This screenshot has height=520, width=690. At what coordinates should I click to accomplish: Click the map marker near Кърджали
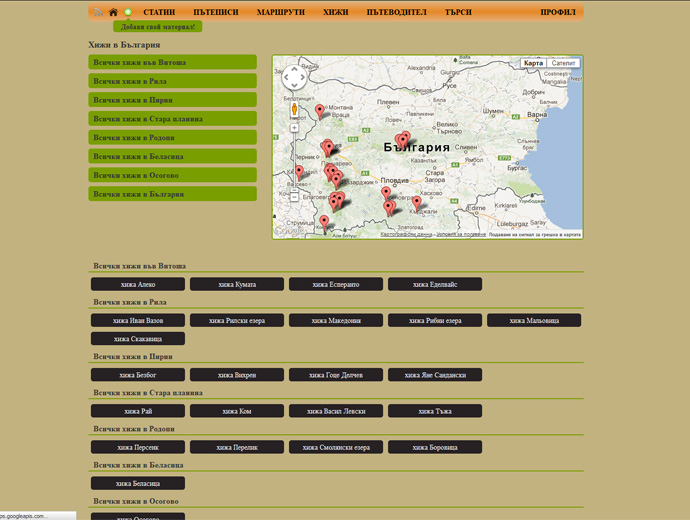click(417, 203)
